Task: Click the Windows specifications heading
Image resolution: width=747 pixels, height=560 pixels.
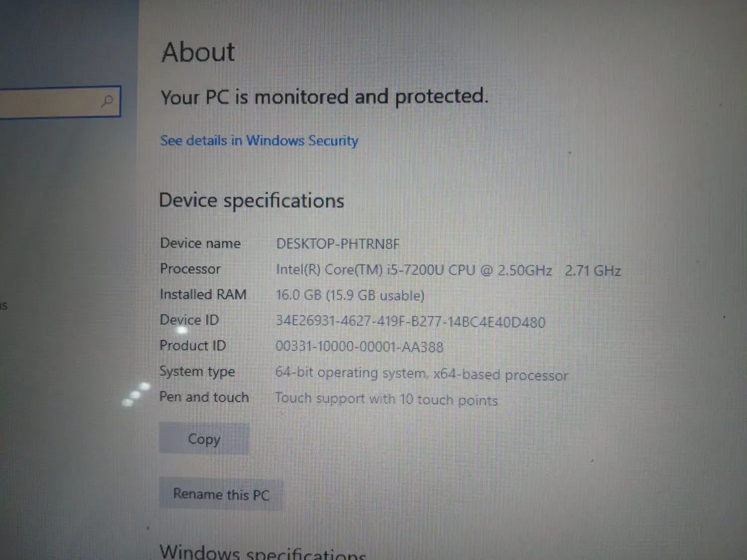Action: click(262, 552)
